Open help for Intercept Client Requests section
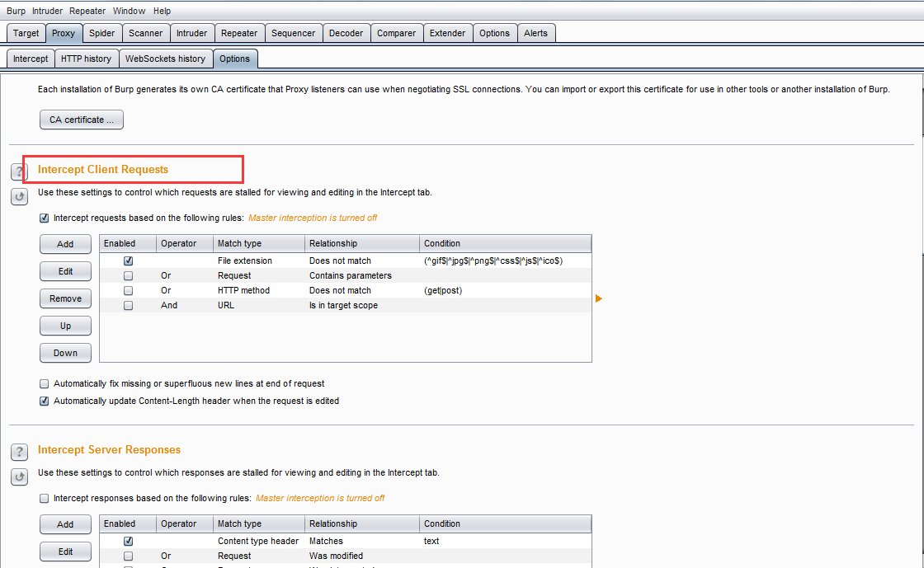This screenshot has height=568, width=924. (x=19, y=171)
